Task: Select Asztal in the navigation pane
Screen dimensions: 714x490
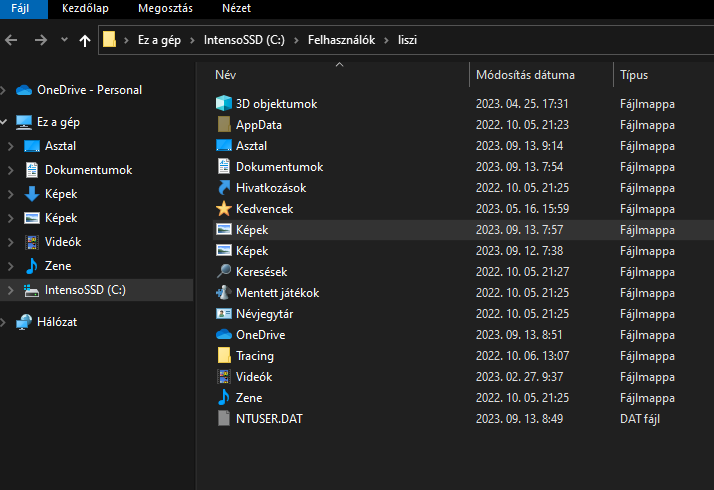Action: click(60, 146)
